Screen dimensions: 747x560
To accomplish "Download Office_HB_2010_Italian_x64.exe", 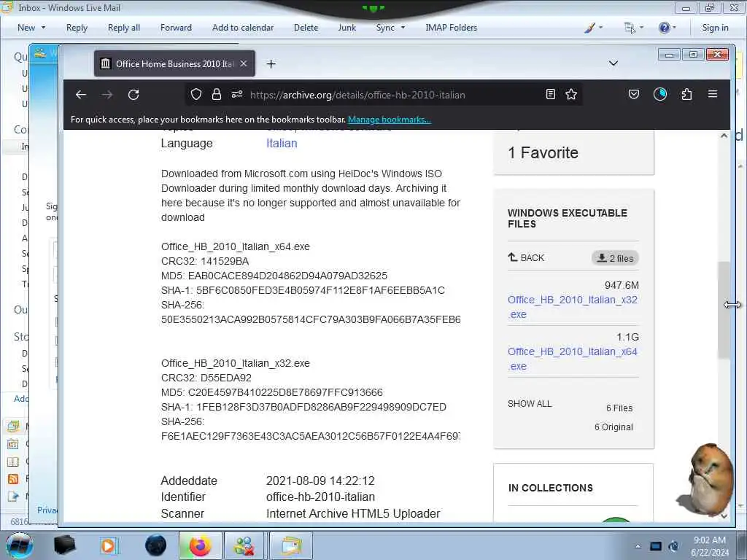I will pos(572,359).
